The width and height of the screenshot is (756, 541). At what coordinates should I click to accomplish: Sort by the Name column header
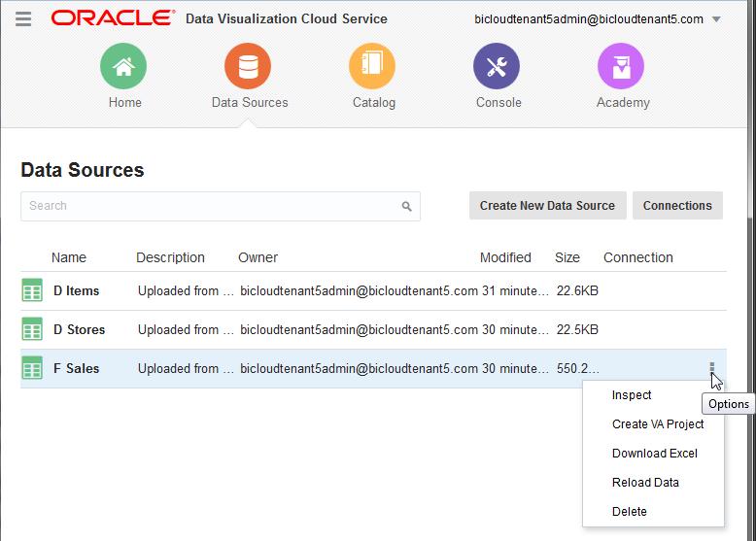tap(69, 257)
